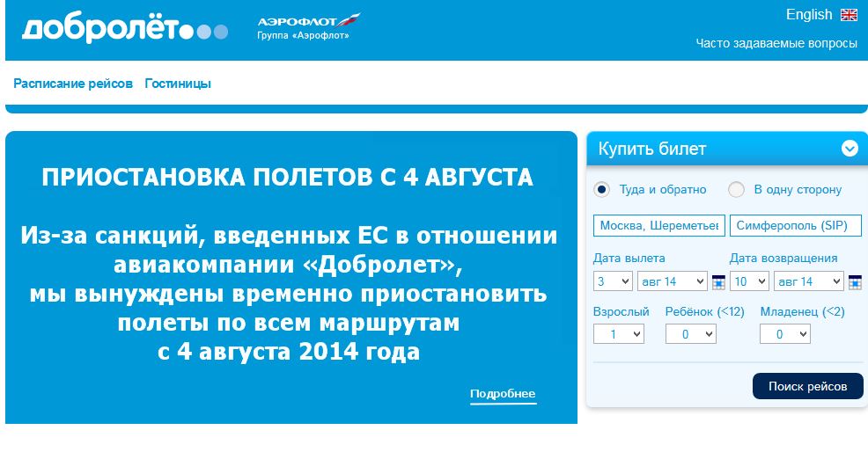Open the Младенец passenger count dropdown

tap(784, 334)
